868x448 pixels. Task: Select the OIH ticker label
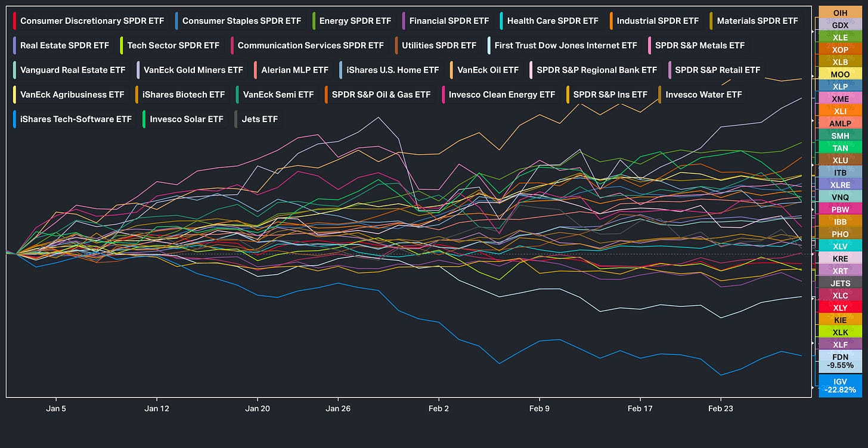[840, 13]
